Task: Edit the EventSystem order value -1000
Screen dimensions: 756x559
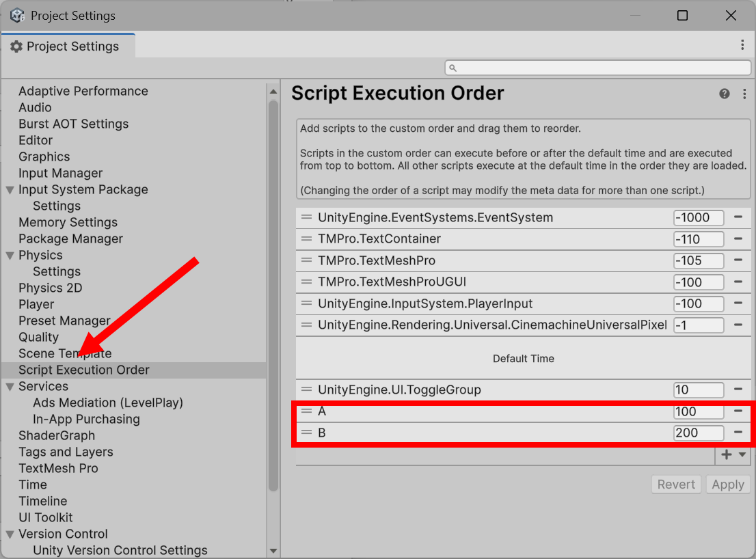Action: click(699, 217)
